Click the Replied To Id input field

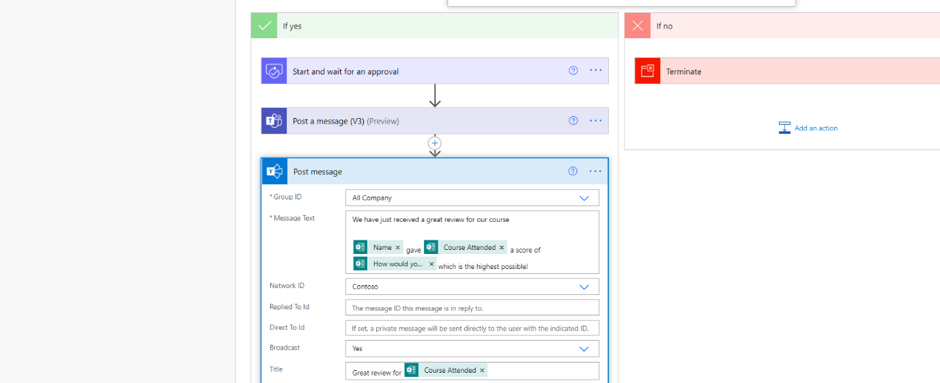point(472,307)
